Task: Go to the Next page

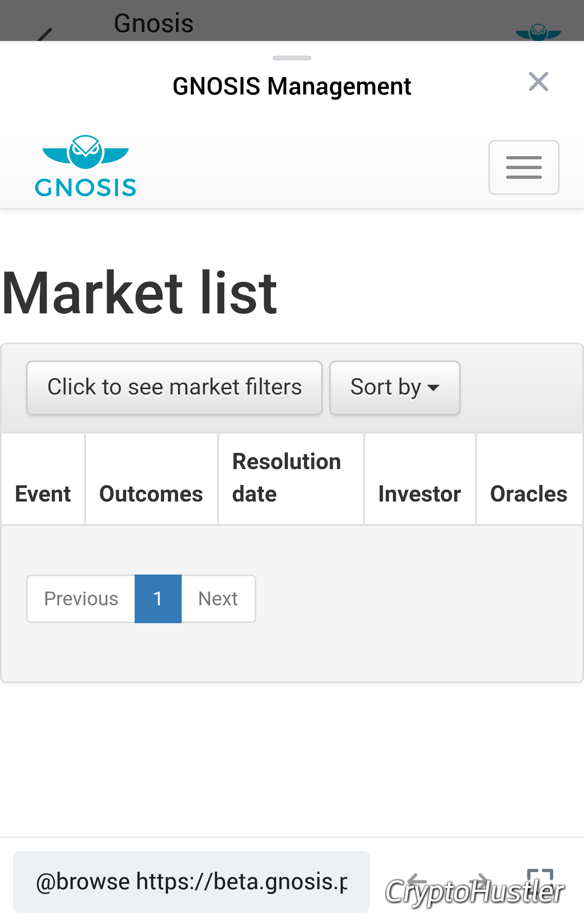Action: 218,599
